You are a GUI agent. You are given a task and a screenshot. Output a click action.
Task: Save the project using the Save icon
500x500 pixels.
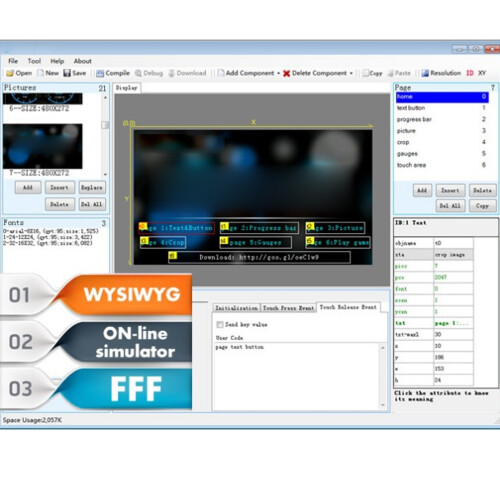[x=75, y=73]
